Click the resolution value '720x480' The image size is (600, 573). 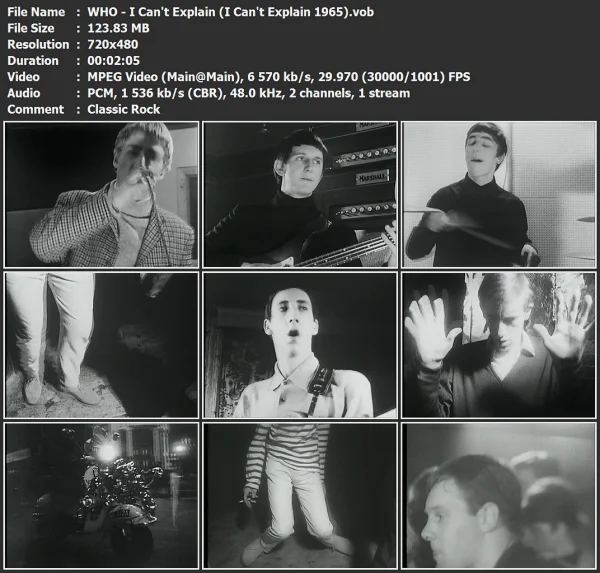click(112, 44)
